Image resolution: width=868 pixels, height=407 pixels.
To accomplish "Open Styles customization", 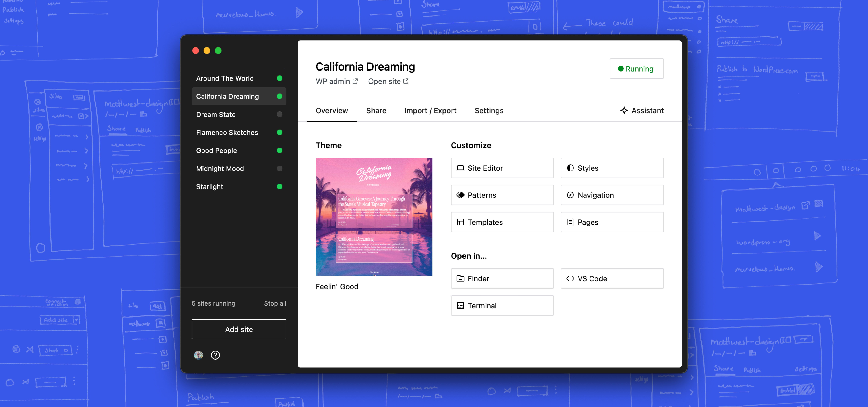I will (612, 168).
